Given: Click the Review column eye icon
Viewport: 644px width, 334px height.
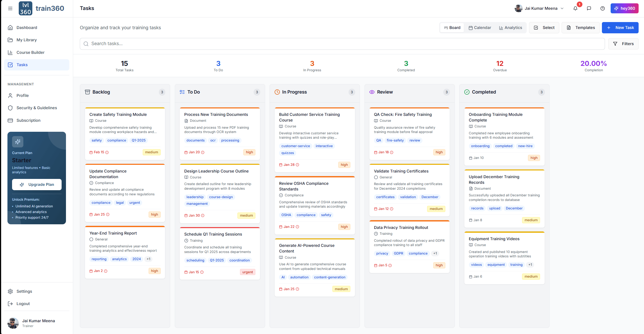Looking at the screenshot, I should click(x=372, y=92).
